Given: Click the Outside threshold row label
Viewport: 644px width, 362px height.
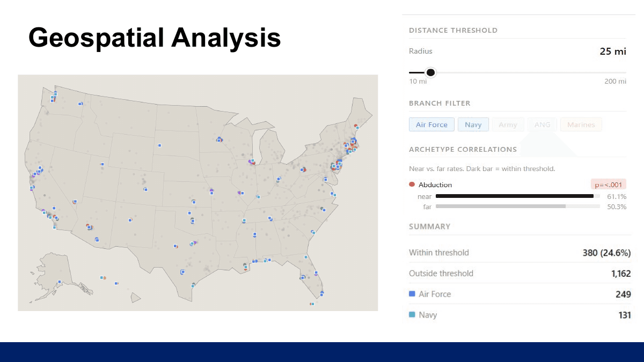Looking at the screenshot, I should (x=441, y=274).
